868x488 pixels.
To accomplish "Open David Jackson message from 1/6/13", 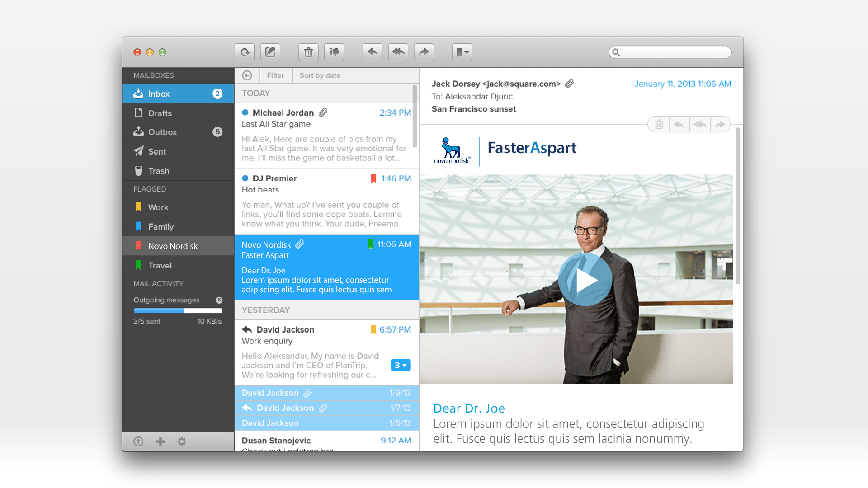I will click(326, 422).
